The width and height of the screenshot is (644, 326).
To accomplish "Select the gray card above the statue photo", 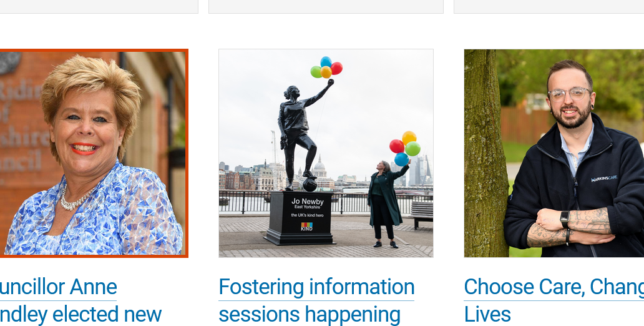I will [x=326, y=7].
